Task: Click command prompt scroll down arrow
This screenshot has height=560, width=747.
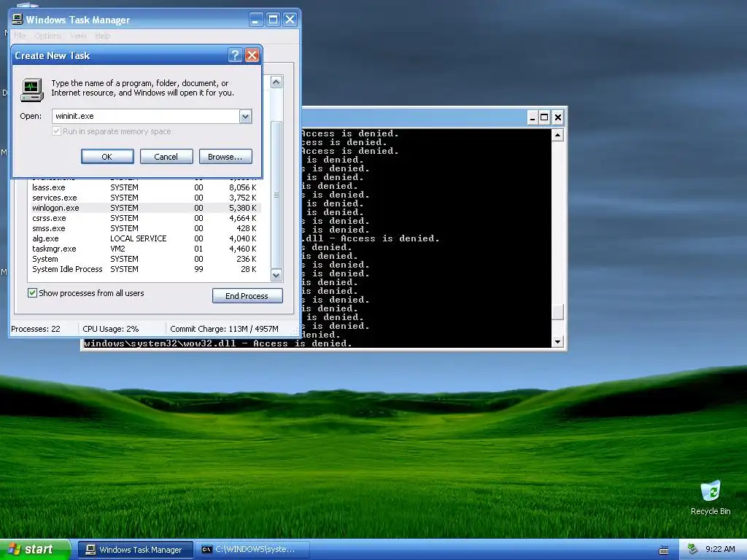Action: (557, 342)
